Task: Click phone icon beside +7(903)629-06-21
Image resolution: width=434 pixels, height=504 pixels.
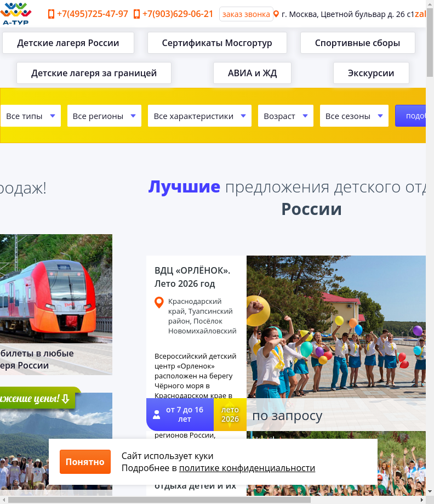Action: click(x=136, y=14)
